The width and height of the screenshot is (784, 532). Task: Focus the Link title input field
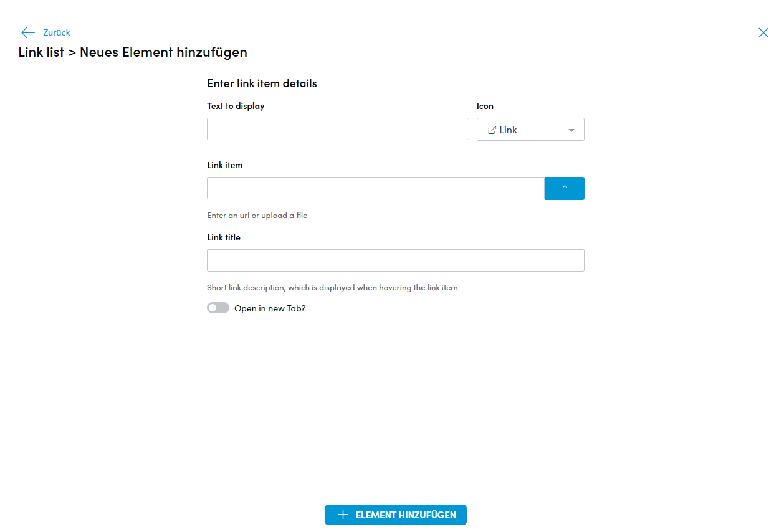[x=396, y=260]
